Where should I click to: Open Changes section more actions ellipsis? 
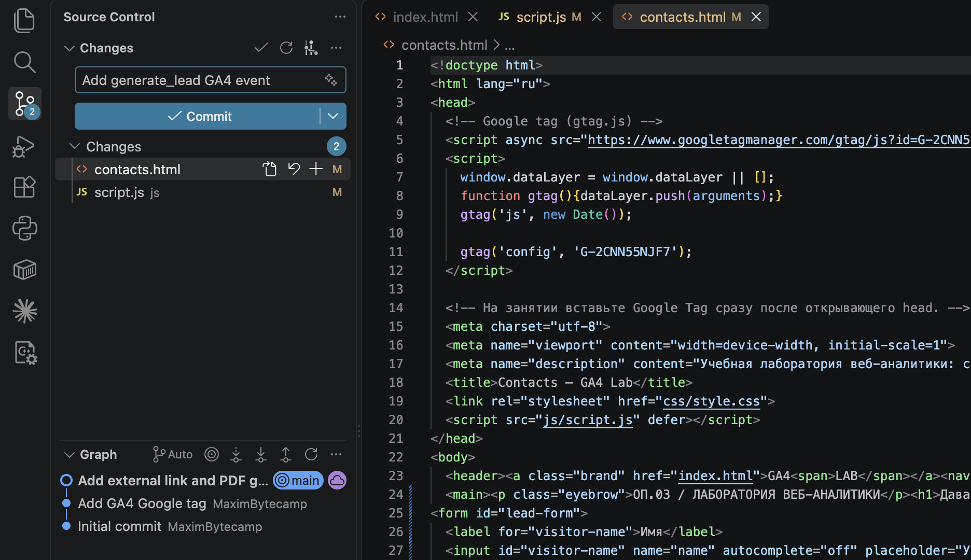pos(336,48)
